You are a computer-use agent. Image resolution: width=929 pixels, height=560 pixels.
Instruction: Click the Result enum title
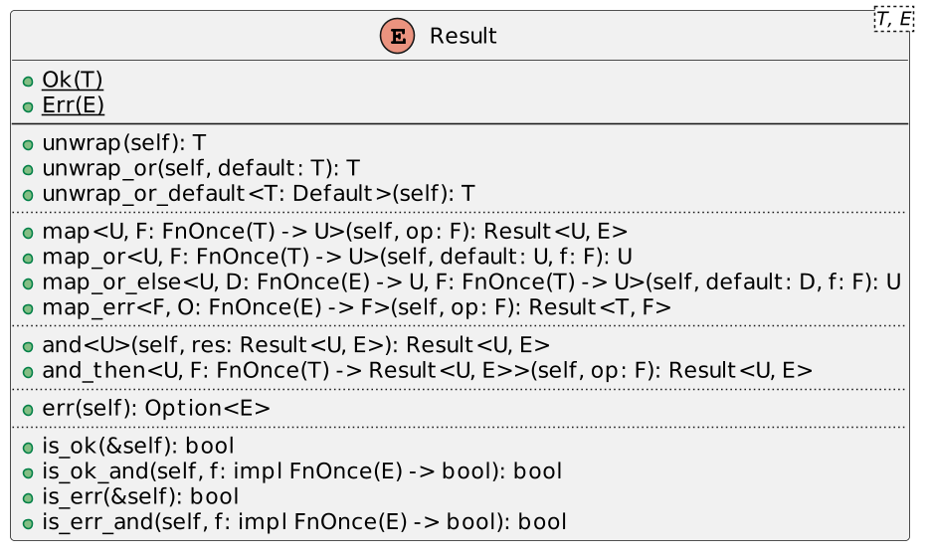click(x=463, y=36)
